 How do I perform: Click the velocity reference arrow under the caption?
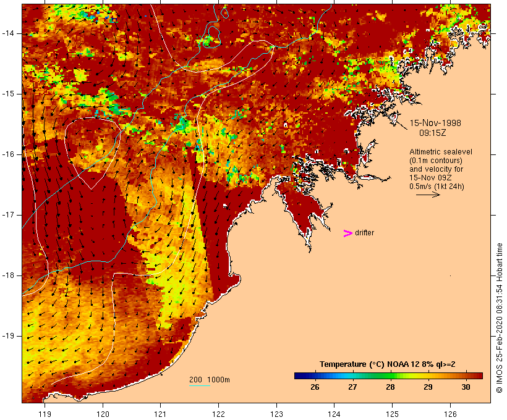click(428, 195)
